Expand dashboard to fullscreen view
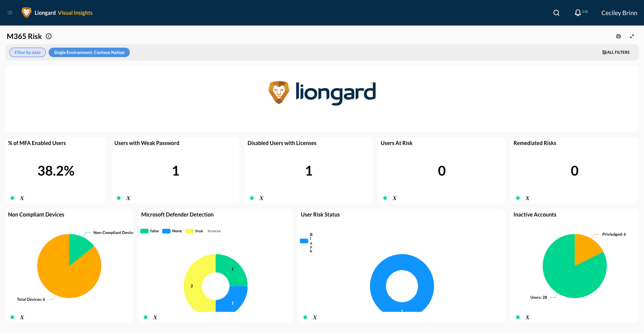644x333 pixels. tap(632, 36)
